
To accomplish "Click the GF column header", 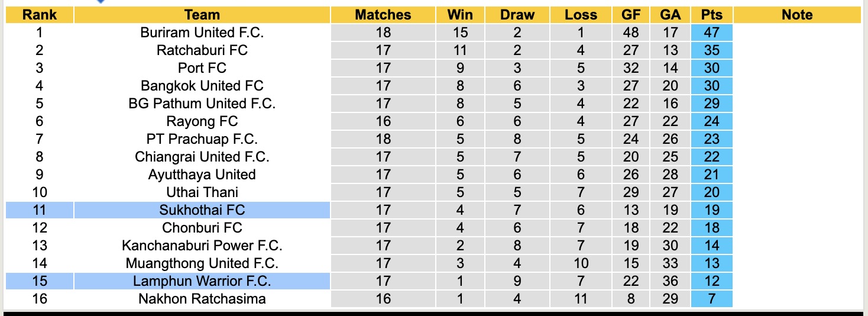I will click(x=631, y=15).
